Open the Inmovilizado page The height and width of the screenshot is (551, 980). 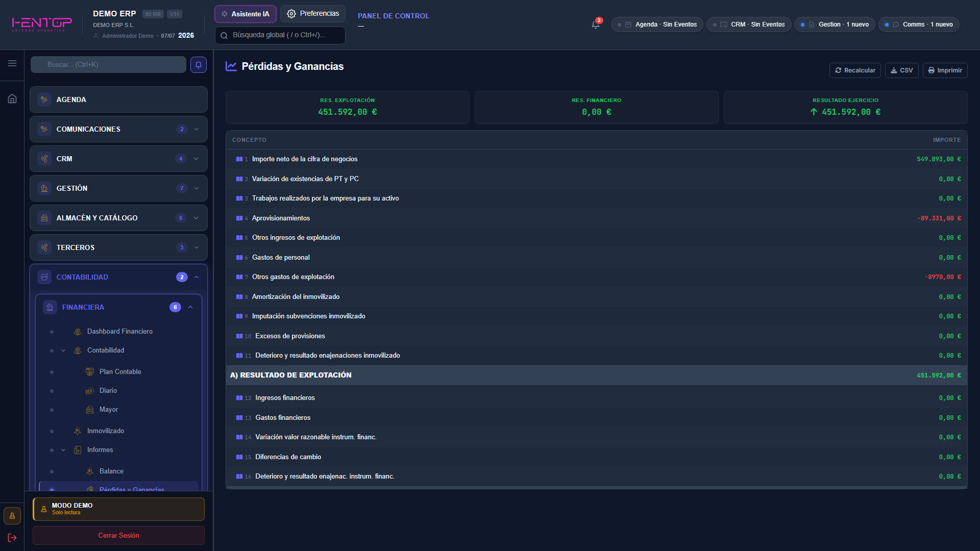pyautogui.click(x=106, y=431)
